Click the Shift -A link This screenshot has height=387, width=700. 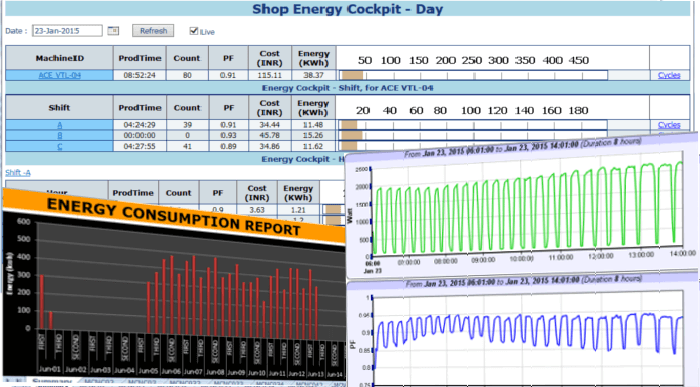(18, 173)
